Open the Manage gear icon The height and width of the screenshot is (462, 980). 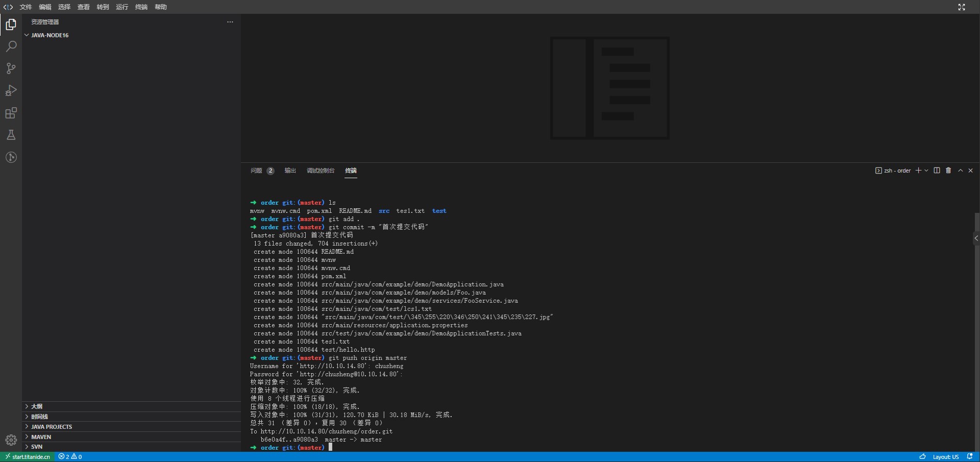pos(11,440)
